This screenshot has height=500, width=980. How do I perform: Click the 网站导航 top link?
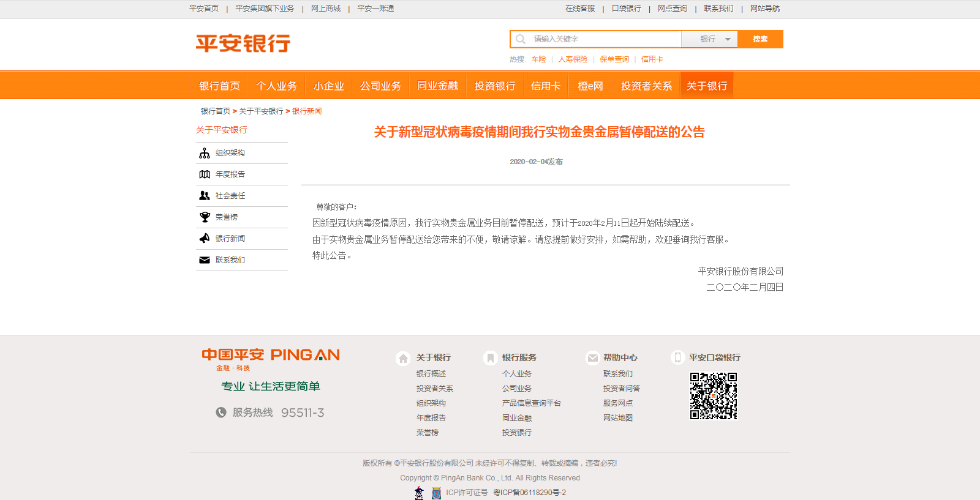click(x=765, y=9)
